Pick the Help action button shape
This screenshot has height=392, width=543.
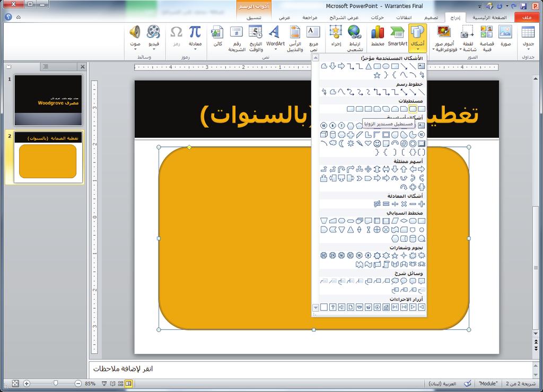click(333, 307)
